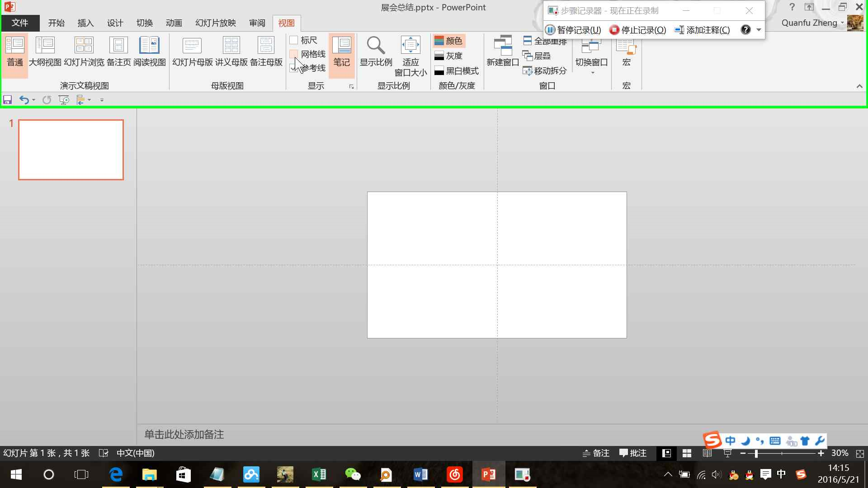Click slideshow icon in status bar
Viewport: 868px width, 488px height.
(x=727, y=453)
